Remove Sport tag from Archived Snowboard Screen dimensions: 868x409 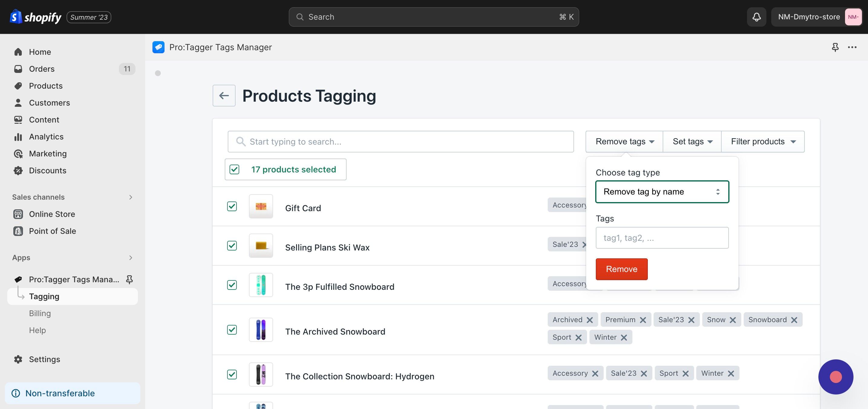pyautogui.click(x=579, y=338)
